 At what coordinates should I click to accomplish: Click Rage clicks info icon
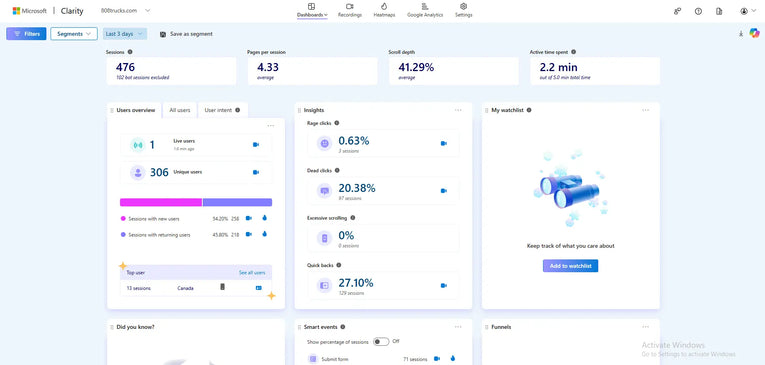pos(337,123)
